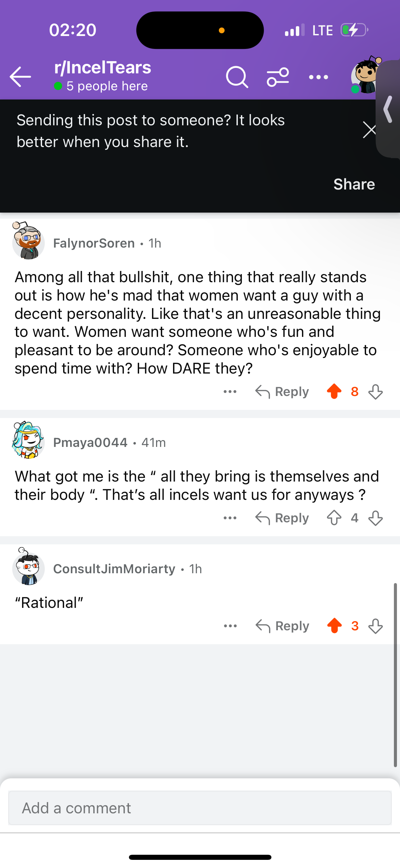The width and height of the screenshot is (400, 868).
Task: Open more options for Pmaya0044's comment
Action: tap(230, 518)
